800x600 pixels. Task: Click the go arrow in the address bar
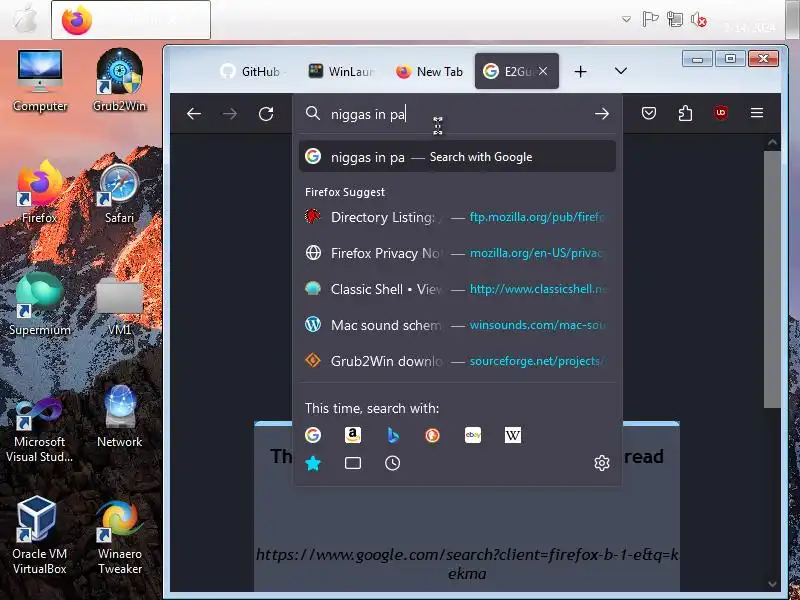coord(602,113)
